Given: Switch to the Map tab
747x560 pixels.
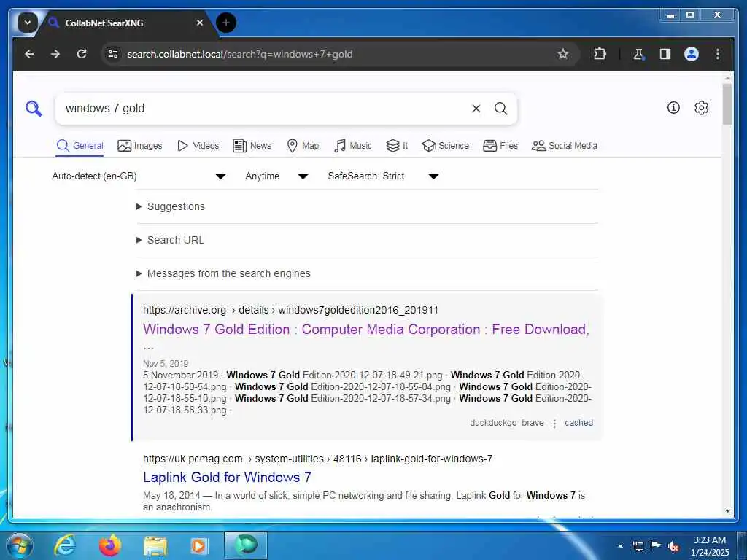Looking at the screenshot, I should click(303, 146).
